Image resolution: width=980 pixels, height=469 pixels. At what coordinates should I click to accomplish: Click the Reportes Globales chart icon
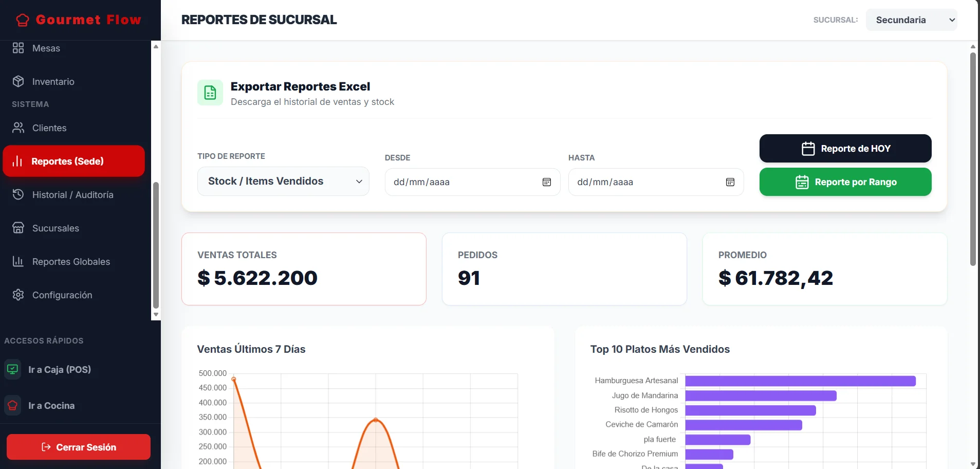point(19,261)
